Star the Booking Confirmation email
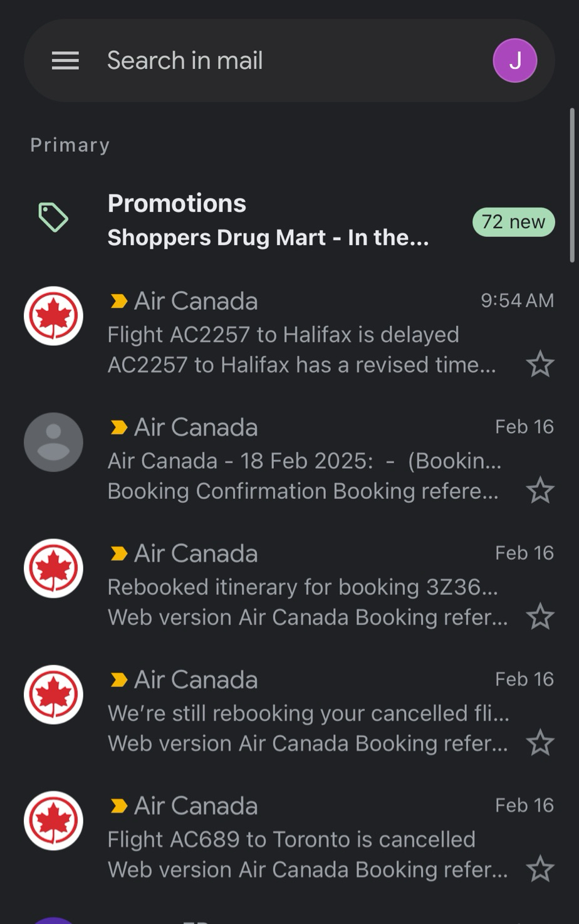 (x=540, y=490)
